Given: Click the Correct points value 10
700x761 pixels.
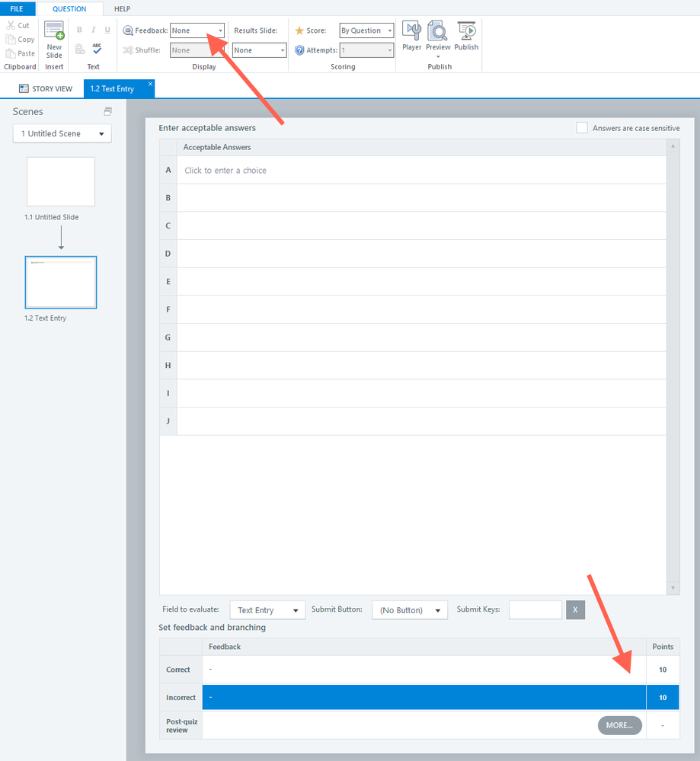Looking at the screenshot, I should point(663,670).
